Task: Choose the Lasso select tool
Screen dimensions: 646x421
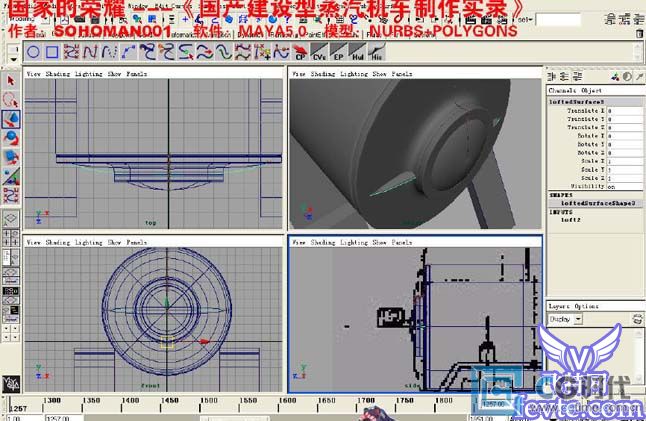Action: (11, 100)
